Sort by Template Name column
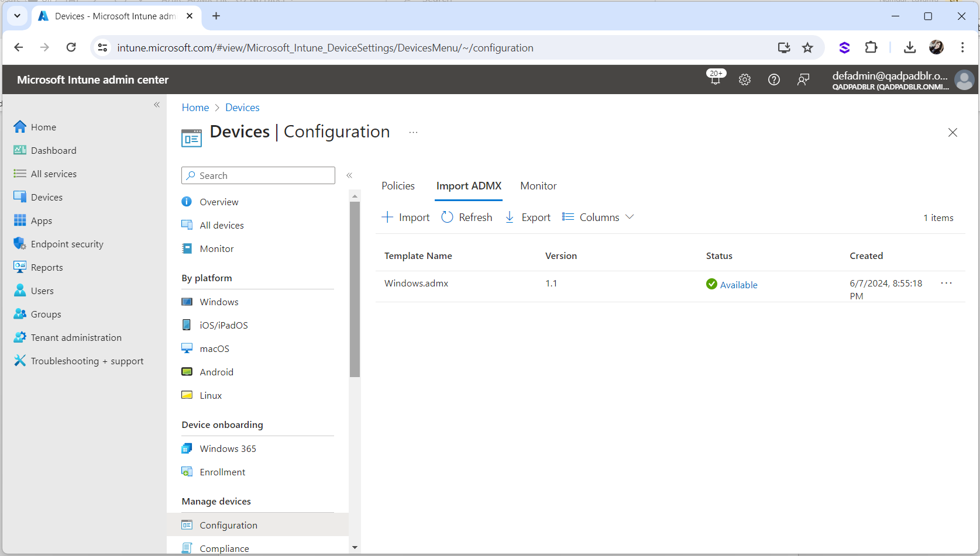 click(418, 255)
